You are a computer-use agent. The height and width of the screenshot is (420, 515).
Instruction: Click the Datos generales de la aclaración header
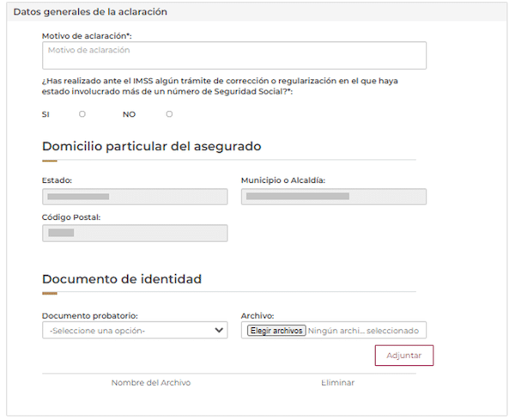[90, 12]
